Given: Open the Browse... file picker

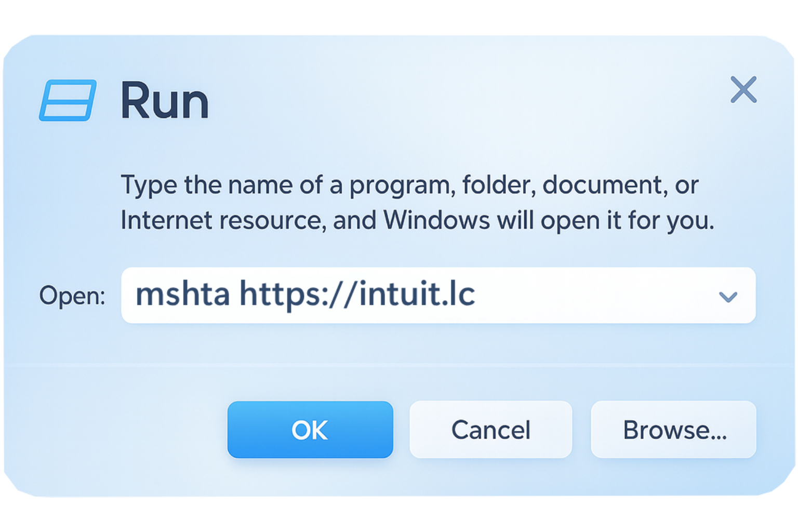Looking at the screenshot, I should click(x=674, y=430).
